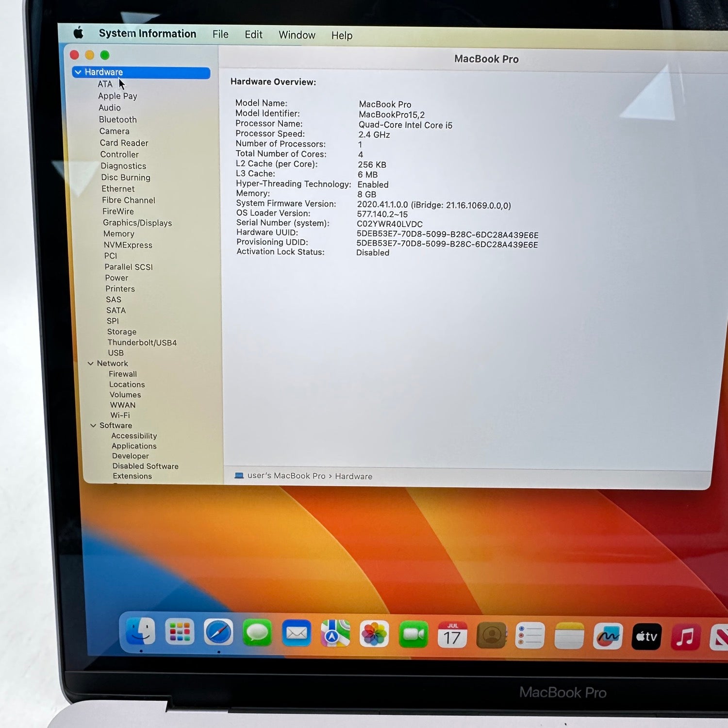Open Notes app in dock
Screen dimensions: 728x728
tap(569, 636)
